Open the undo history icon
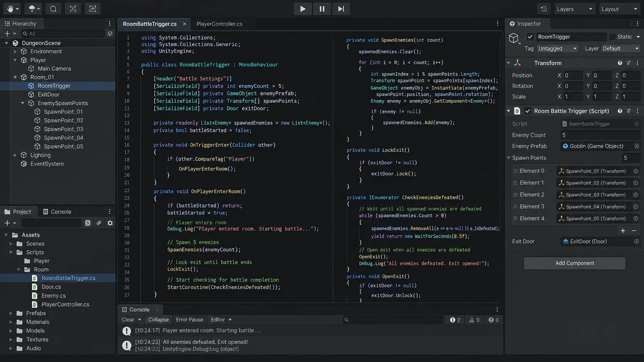Image resolution: width=644 pixels, height=362 pixels. tap(544, 9)
